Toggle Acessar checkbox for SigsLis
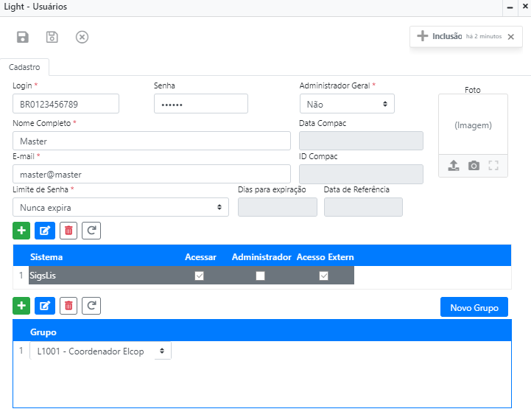The width and height of the screenshot is (531, 420). click(x=199, y=276)
